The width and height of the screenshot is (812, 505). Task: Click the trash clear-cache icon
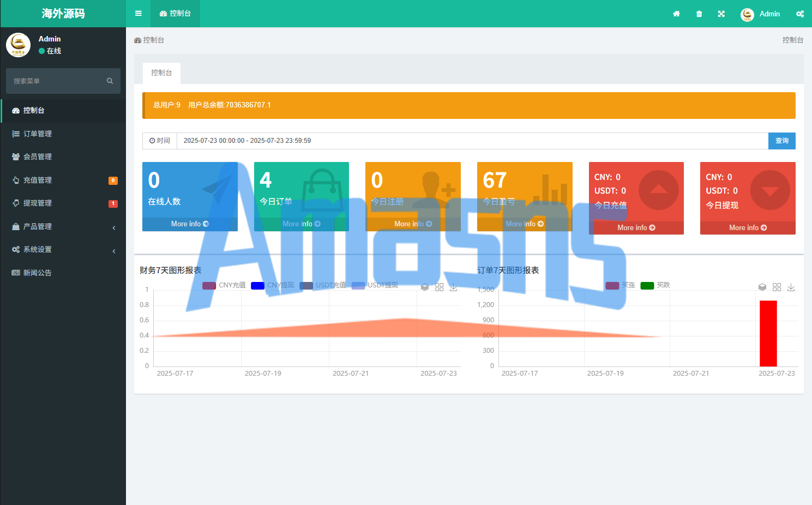[x=699, y=14]
